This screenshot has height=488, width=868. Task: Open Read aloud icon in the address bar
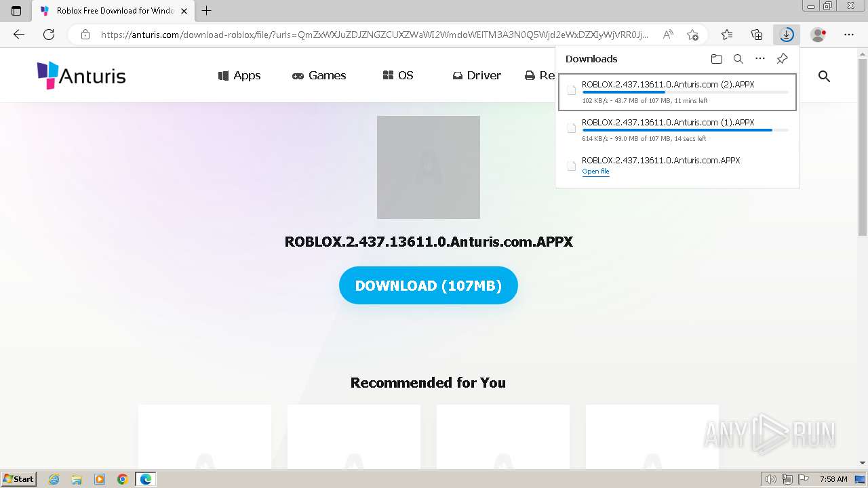tap(668, 35)
